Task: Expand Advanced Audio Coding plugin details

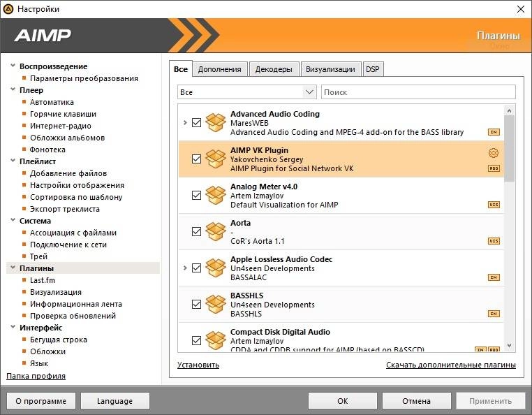Action: tap(185, 122)
